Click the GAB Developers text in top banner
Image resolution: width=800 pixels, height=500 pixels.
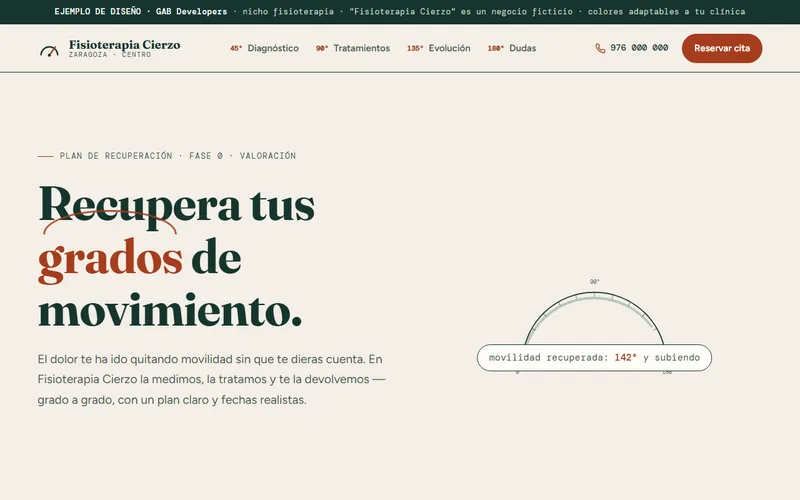pyautogui.click(x=191, y=11)
